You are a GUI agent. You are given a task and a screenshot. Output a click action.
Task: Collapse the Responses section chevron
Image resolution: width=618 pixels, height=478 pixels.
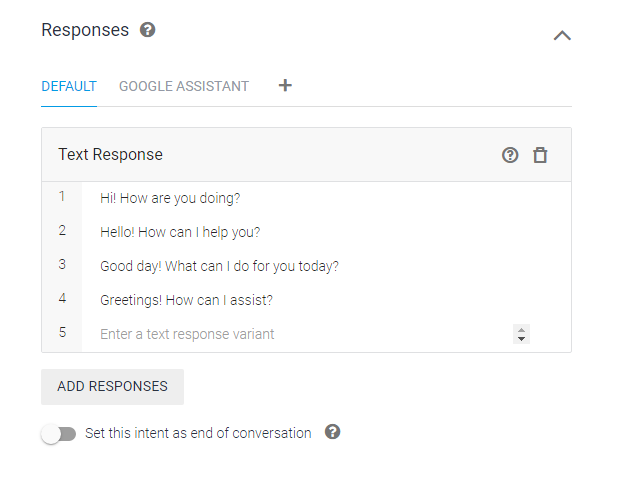pos(562,36)
